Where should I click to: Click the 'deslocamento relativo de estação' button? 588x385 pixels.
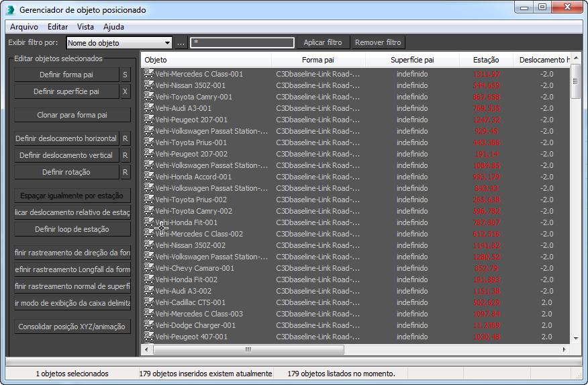click(x=72, y=212)
